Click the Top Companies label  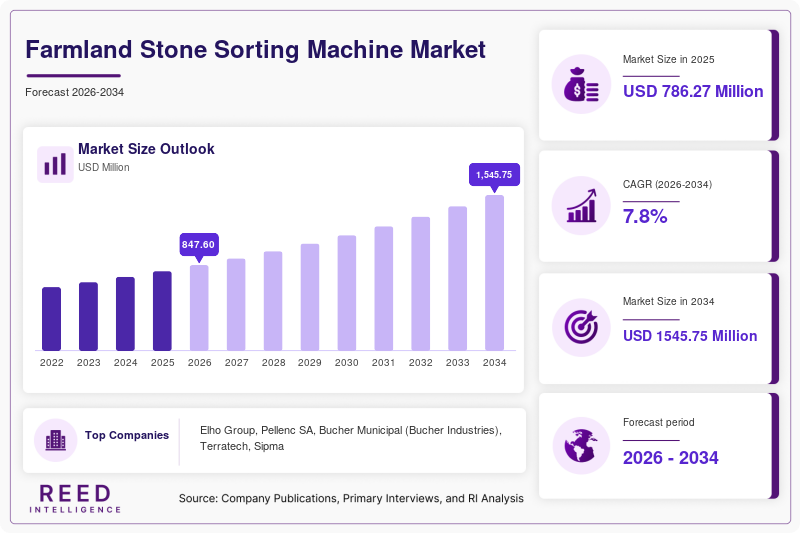coord(127,435)
